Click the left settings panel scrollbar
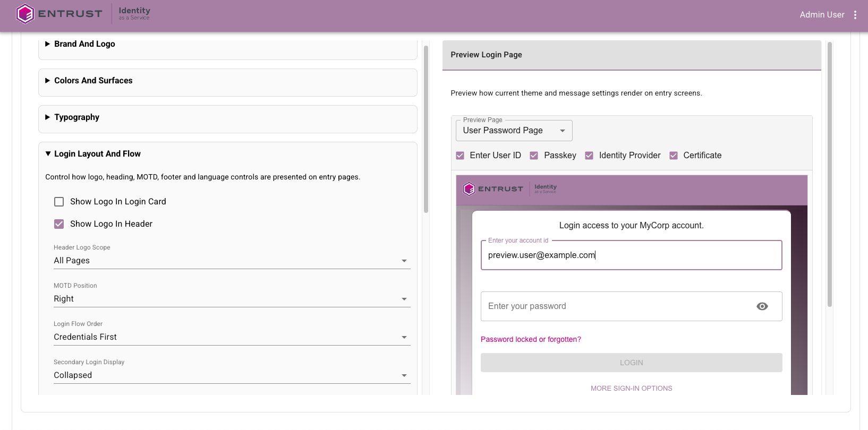868x430 pixels. pyautogui.click(x=426, y=129)
